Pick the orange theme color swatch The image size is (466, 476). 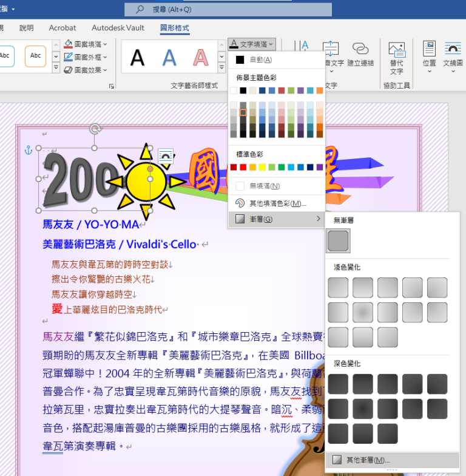319,90
